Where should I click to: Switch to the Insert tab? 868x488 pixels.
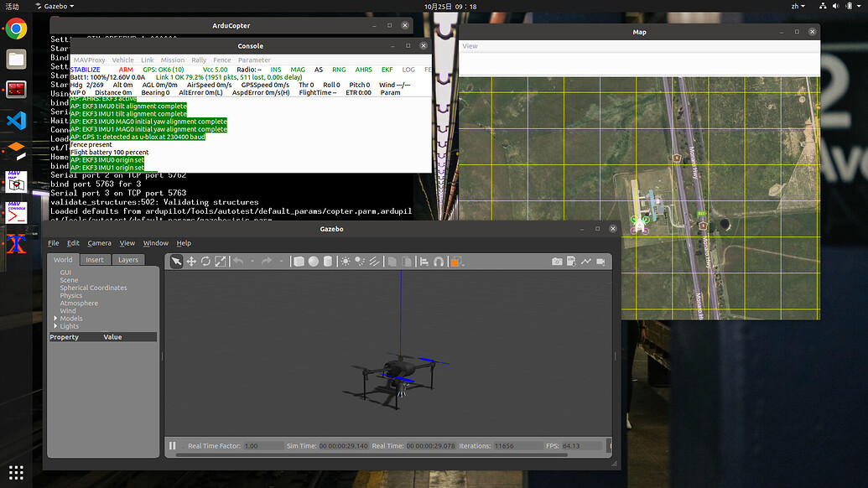pyautogui.click(x=95, y=260)
